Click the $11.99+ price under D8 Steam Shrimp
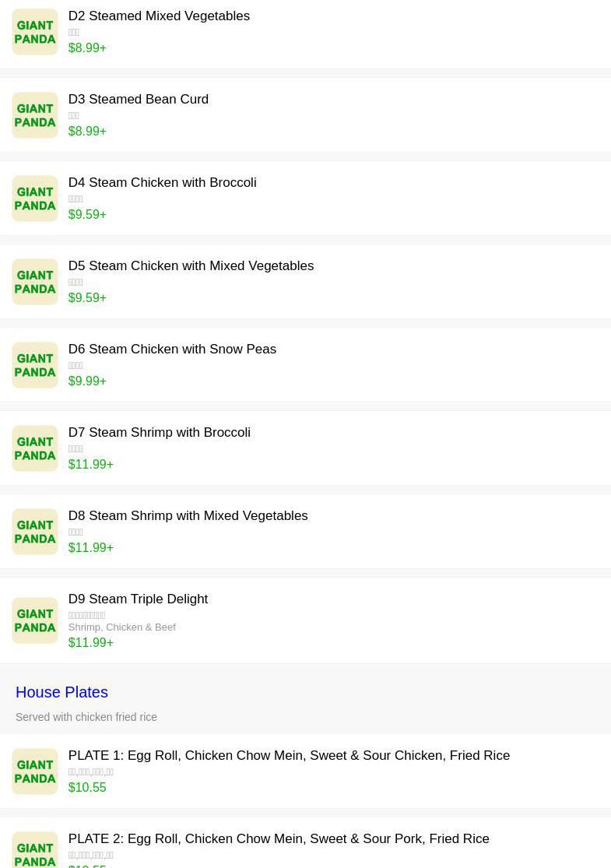 (90, 548)
